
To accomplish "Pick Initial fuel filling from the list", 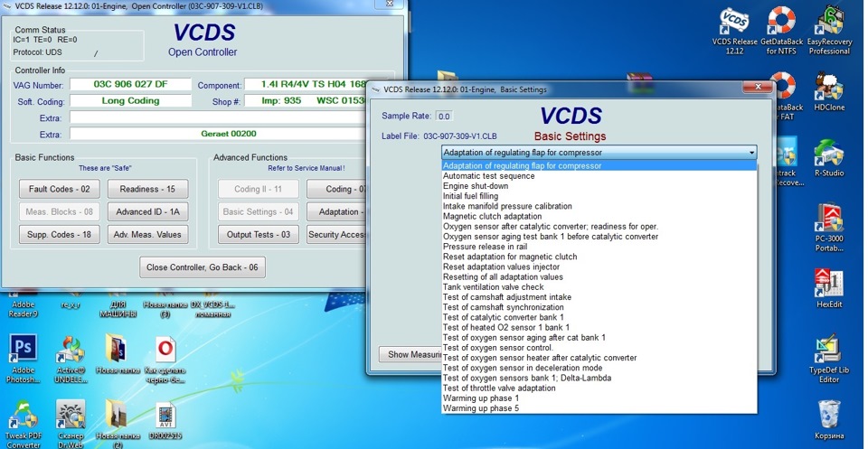I will [x=599, y=196].
